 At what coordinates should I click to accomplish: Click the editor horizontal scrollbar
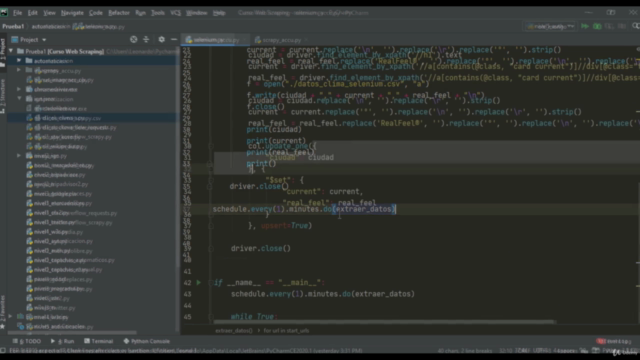tap(384, 322)
